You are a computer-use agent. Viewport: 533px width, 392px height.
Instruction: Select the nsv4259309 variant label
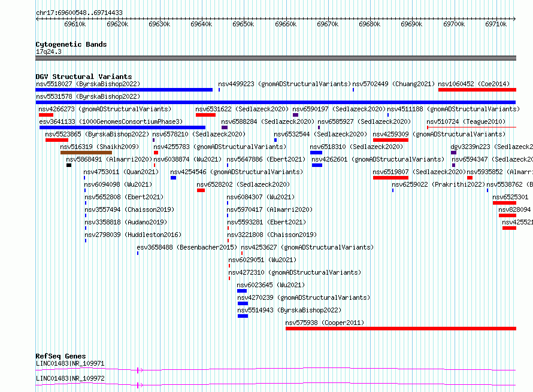pos(439,134)
